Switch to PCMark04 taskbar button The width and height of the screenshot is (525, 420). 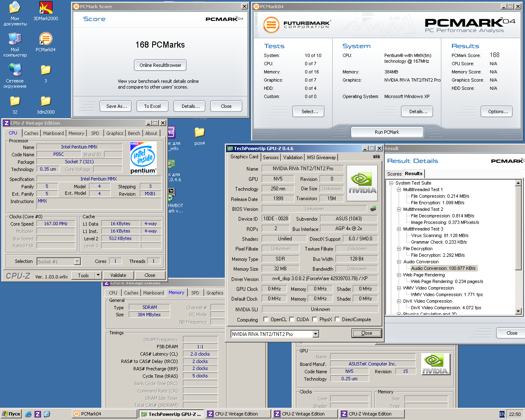[104, 414]
